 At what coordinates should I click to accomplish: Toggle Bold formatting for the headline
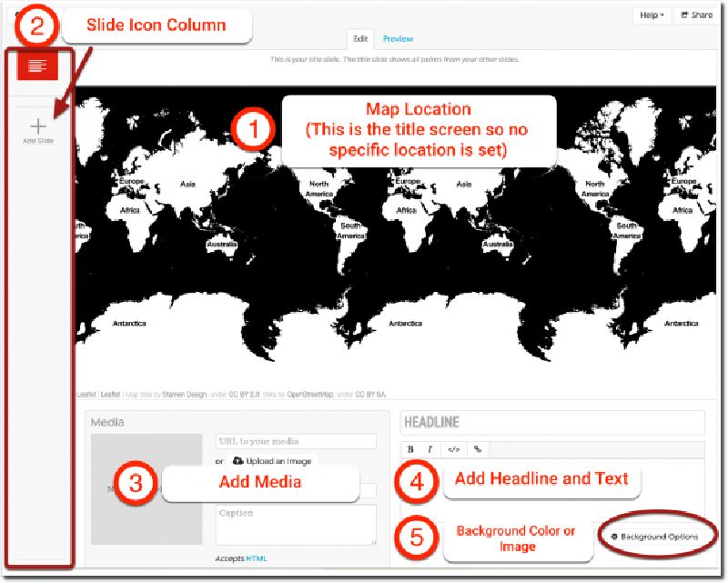(x=411, y=449)
